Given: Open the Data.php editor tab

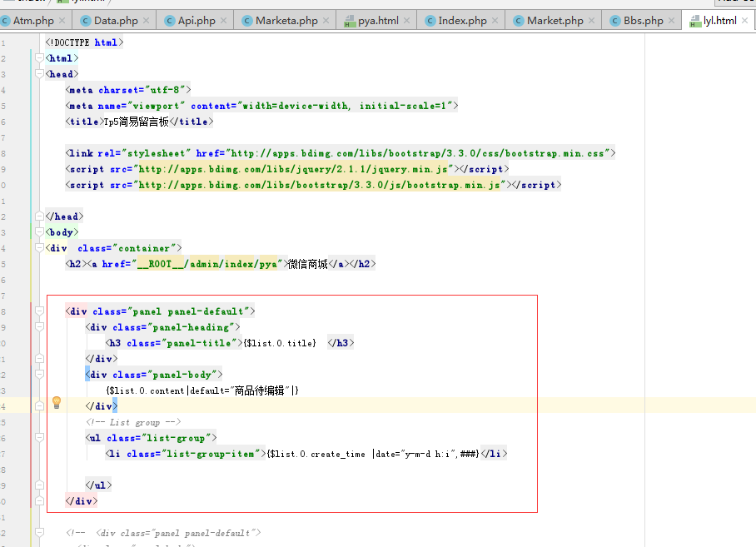Looking at the screenshot, I should [x=116, y=21].
